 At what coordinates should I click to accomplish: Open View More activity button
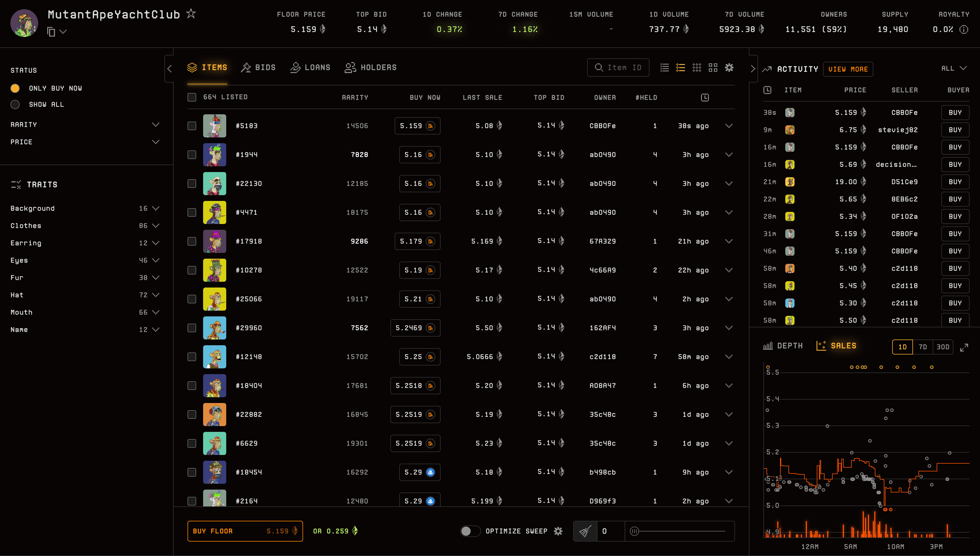click(848, 69)
